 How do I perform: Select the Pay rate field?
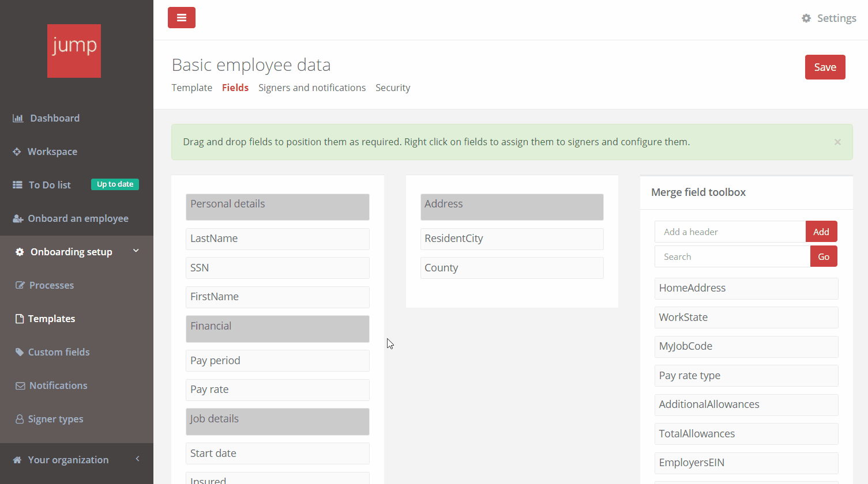click(x=277, y=390)
